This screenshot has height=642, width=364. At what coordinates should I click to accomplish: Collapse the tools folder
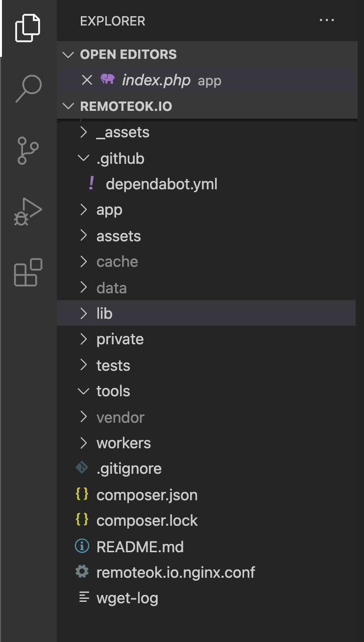[x=83, y=391]
